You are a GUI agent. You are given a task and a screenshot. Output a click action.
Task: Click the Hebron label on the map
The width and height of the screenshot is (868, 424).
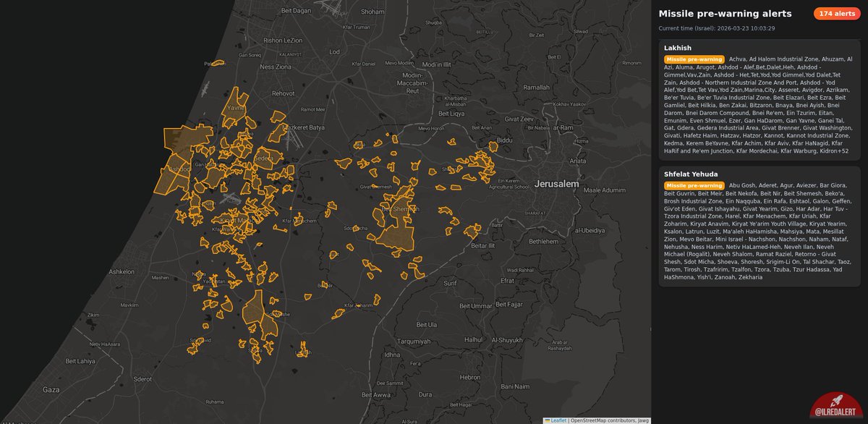click(x=469, y=378)
